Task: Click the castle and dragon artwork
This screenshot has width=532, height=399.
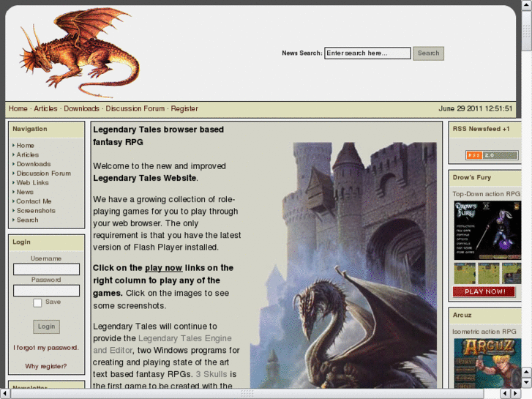Action: pos(343,265)
